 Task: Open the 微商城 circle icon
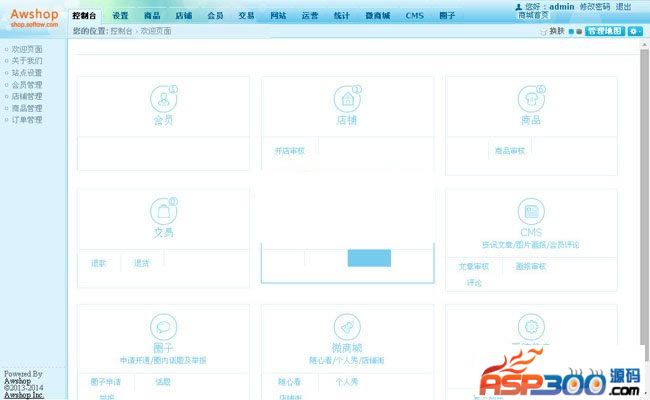[x=347, y=327]
